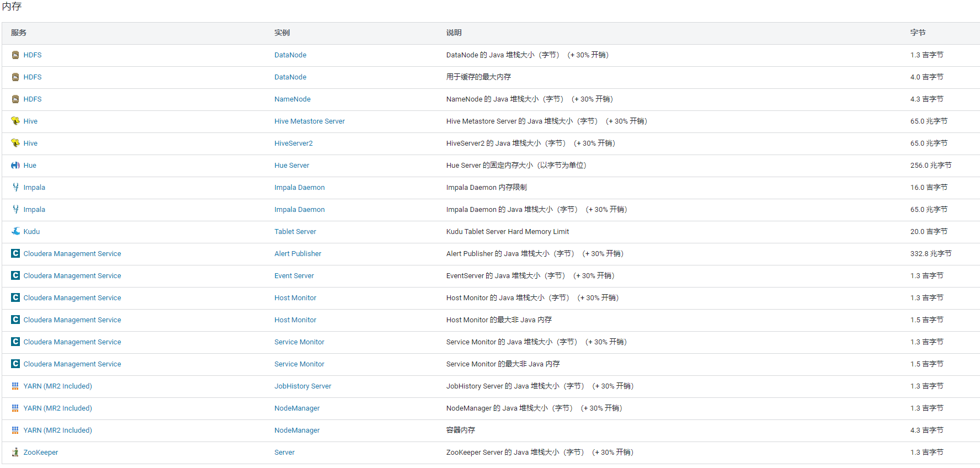Open the DataNode instance link in the Java heap row
The height and width of the screenshot is (468, 980).
290,55
